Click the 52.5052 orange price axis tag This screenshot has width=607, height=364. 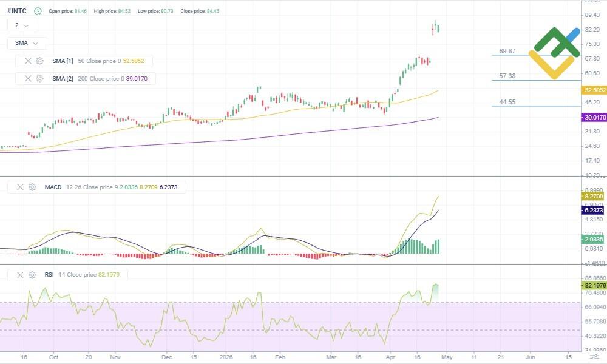[x=594, y=90]
